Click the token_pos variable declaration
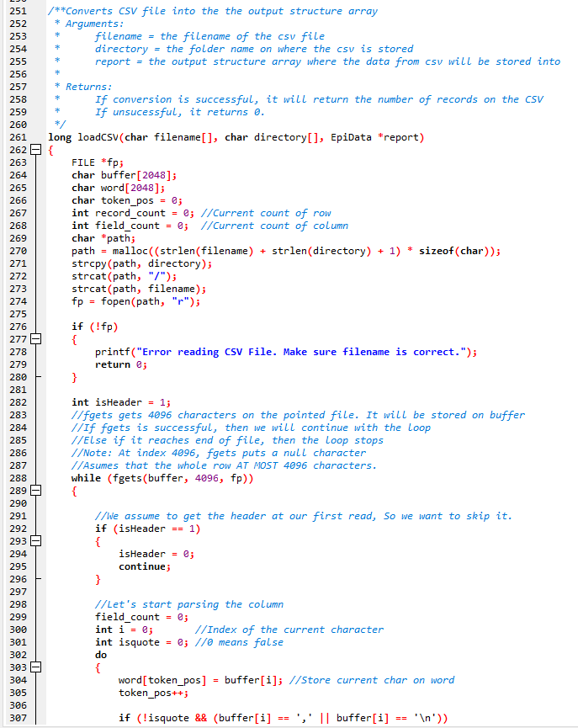The height and width of the screenshot is (728, 578). [x=127, y=200]
